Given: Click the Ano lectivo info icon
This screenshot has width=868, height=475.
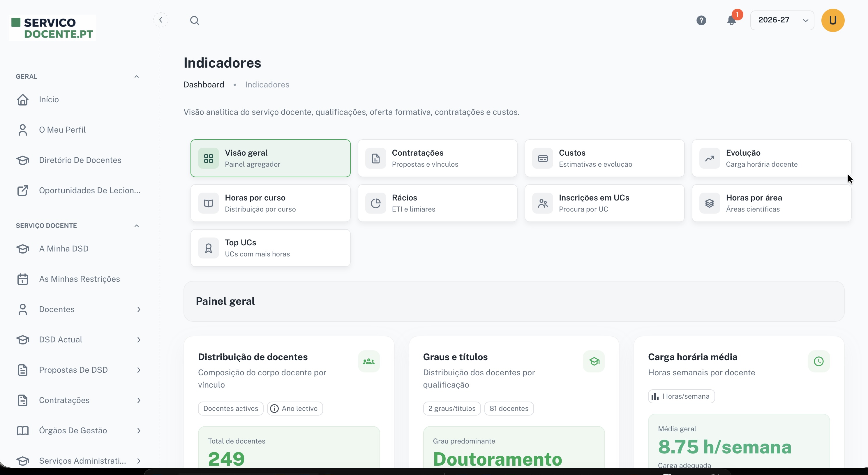Looking at the screenshot, I should coord(275,408).
